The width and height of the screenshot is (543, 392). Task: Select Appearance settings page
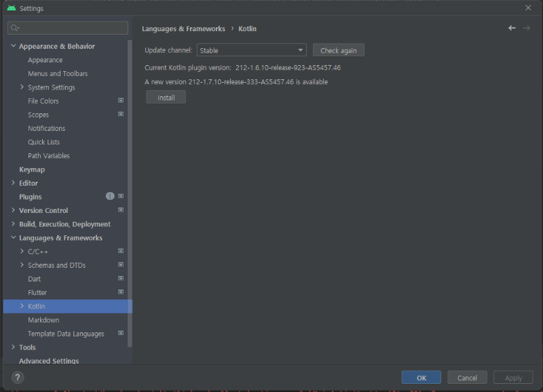45,60
